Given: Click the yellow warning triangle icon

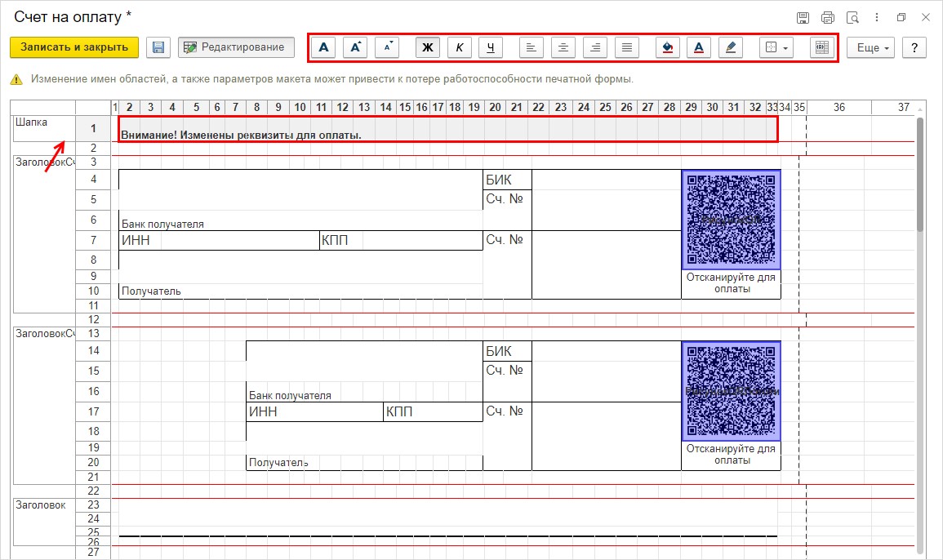Looking at the screenshot, I should 16,79.
